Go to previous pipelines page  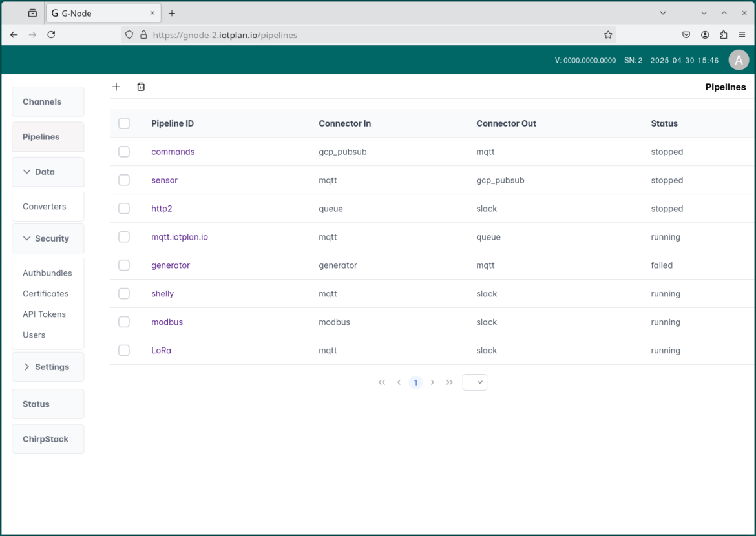[x=399, y=382]
